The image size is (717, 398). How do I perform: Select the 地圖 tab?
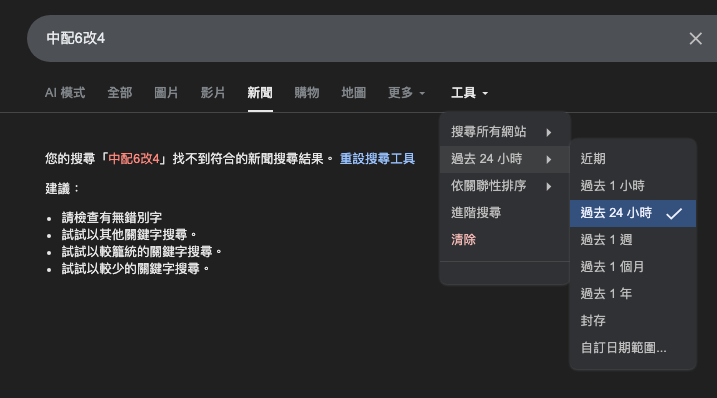[x=353, y=93]
